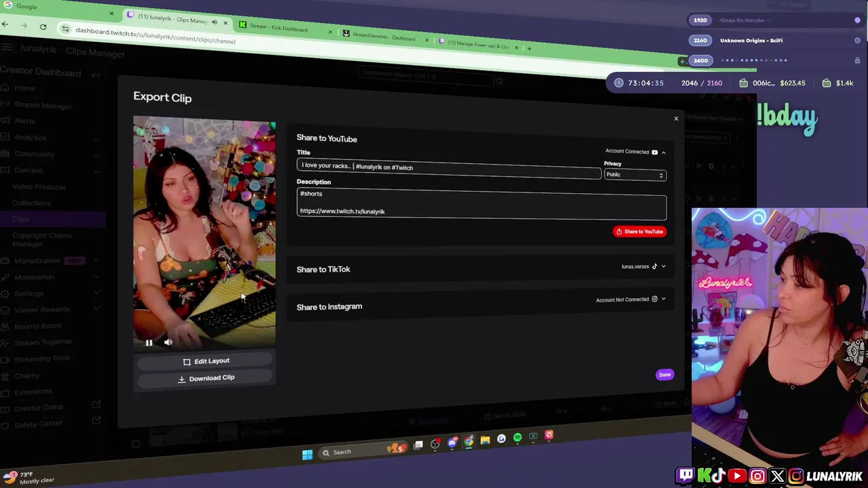The width and height of the screenshot is (868, 488).
Task: Close the Export Clip dialog
Action: (x=676, y=119)
